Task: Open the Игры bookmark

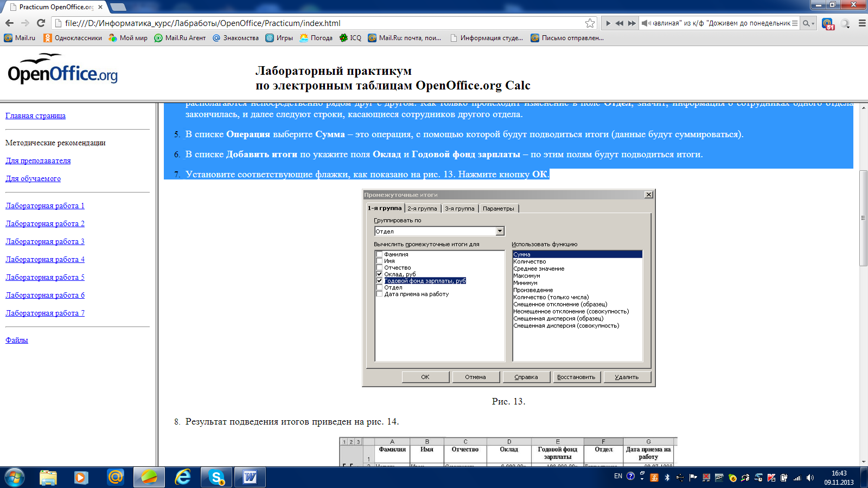Action: pos(279,38)
